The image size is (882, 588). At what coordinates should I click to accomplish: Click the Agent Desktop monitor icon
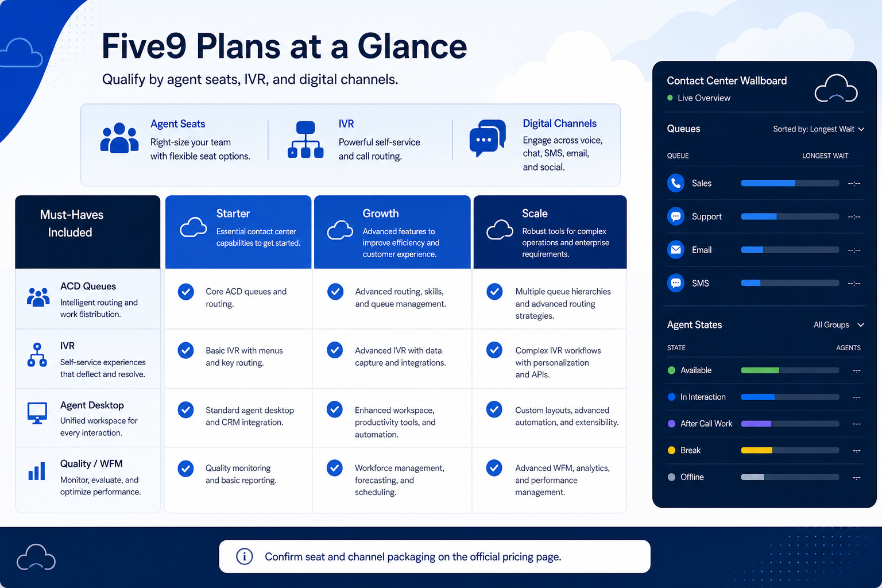click(37, 413)
